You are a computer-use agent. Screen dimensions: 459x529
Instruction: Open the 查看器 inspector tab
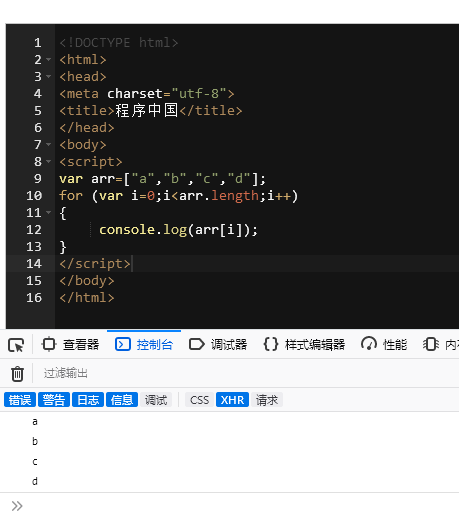tap(70, 344)
